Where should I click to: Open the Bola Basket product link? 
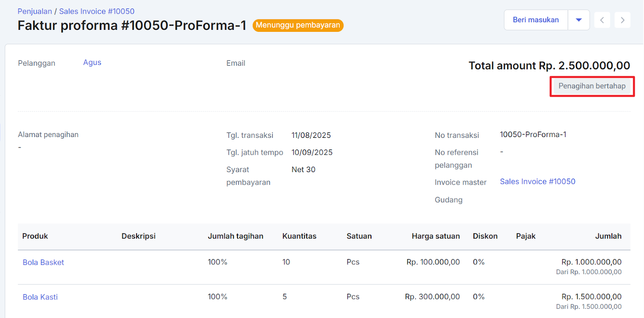pyautogui.click(x=43, y=262)
